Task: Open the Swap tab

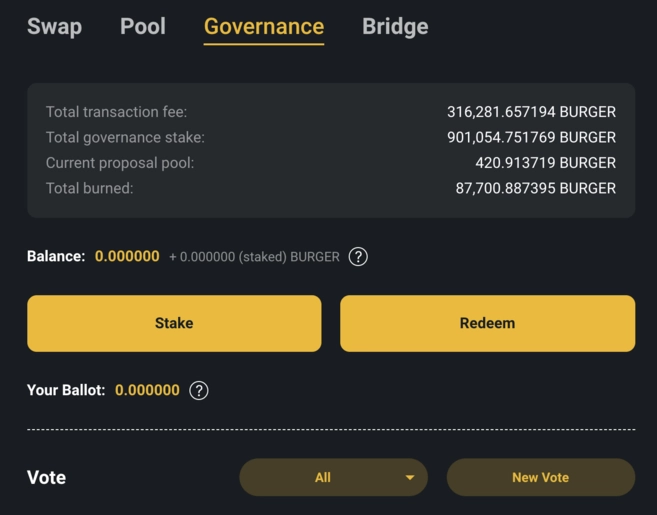Action: coord(54,27)
